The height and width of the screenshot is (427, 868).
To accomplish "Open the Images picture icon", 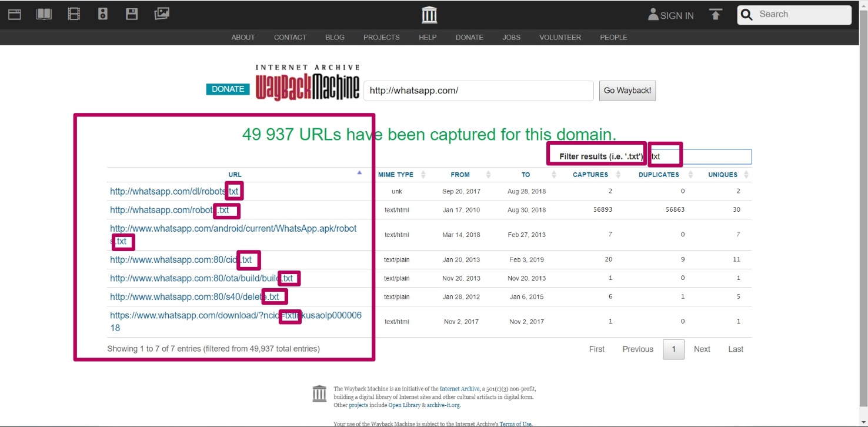I will coord(162,14).
